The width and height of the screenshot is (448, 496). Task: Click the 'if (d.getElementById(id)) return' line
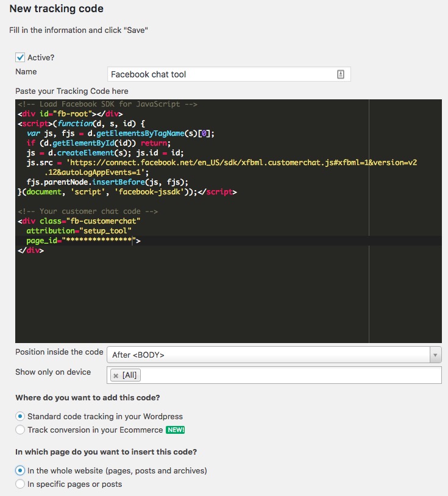(x=98, y=143)
